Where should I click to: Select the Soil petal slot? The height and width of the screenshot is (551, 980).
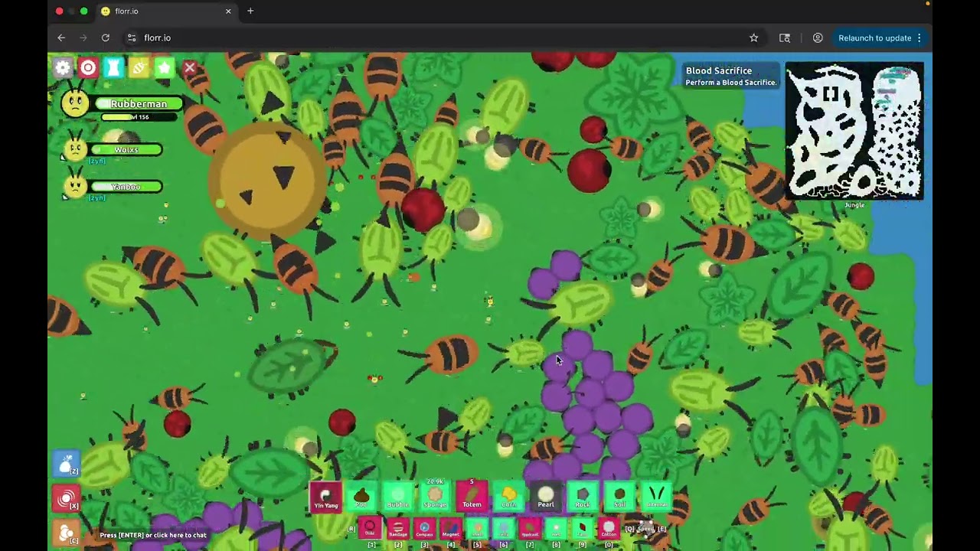coord(619,496)
